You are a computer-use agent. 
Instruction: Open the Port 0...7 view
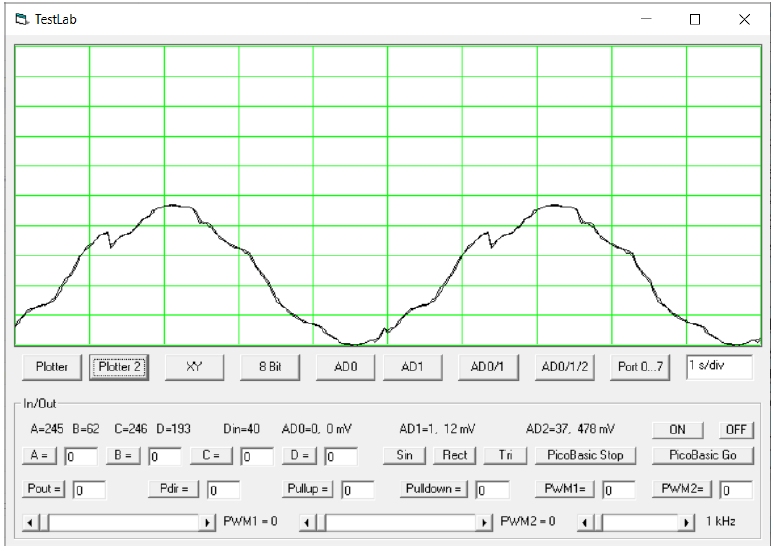pyautogui.click(x=641, y=367)
